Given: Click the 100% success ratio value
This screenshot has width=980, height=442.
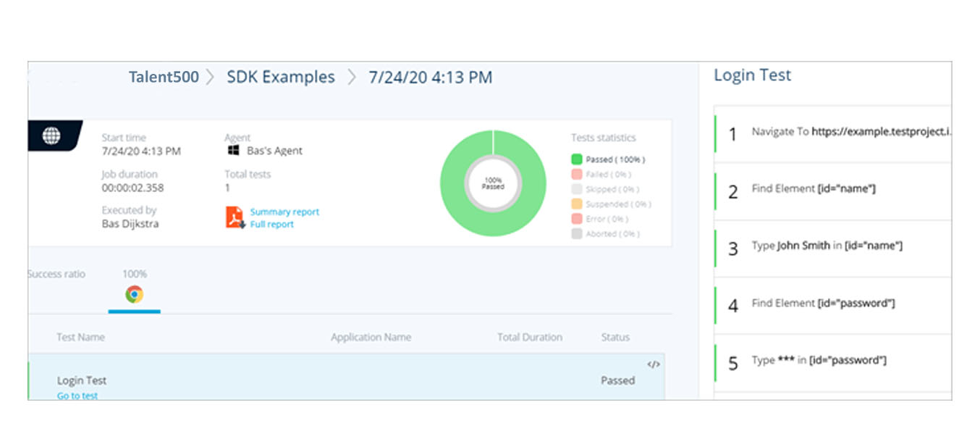Looking at the screenshot, I should (135, 274).
